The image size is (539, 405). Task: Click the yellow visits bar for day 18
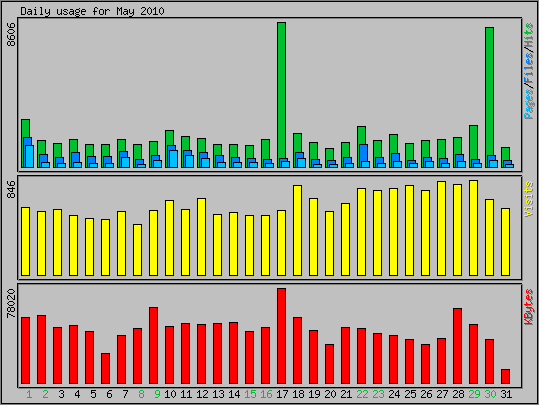(x=297, y=230)
